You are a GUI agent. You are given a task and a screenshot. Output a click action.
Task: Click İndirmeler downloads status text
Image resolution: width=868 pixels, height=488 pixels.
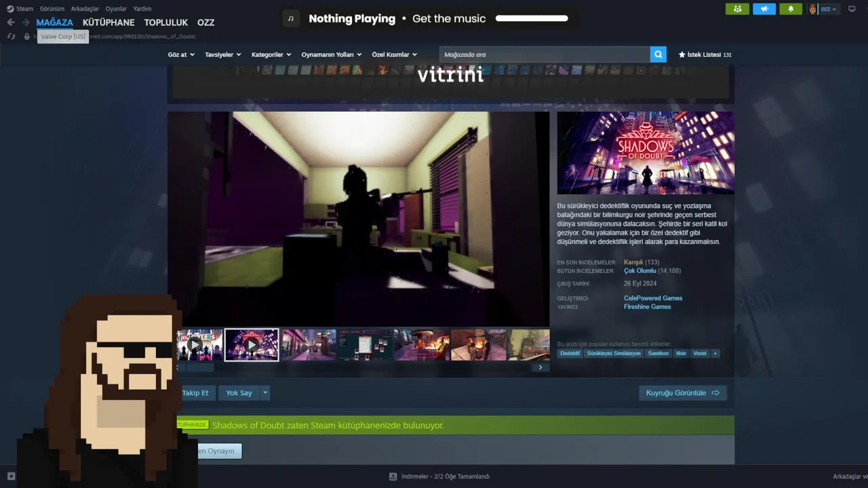pos(445,476)
